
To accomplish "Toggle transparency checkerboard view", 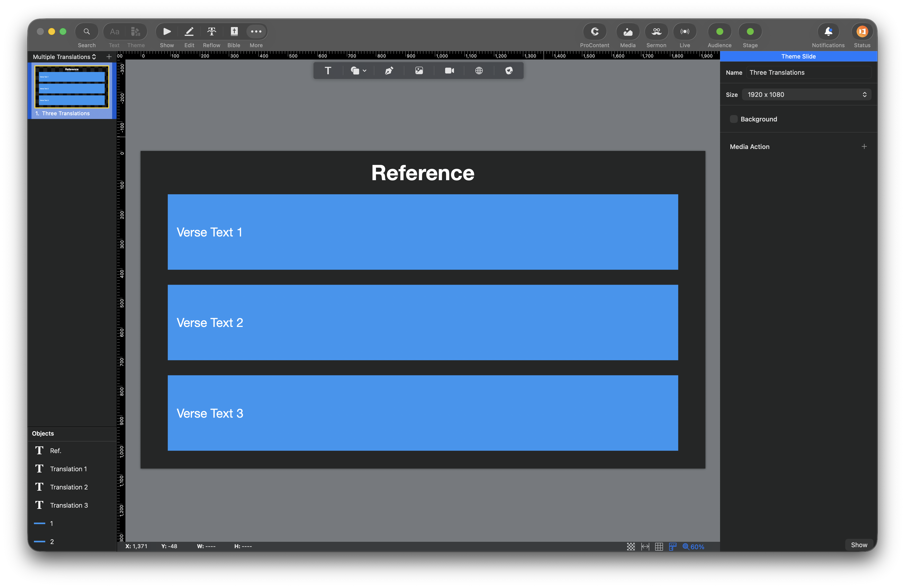I will pos(631,546).
